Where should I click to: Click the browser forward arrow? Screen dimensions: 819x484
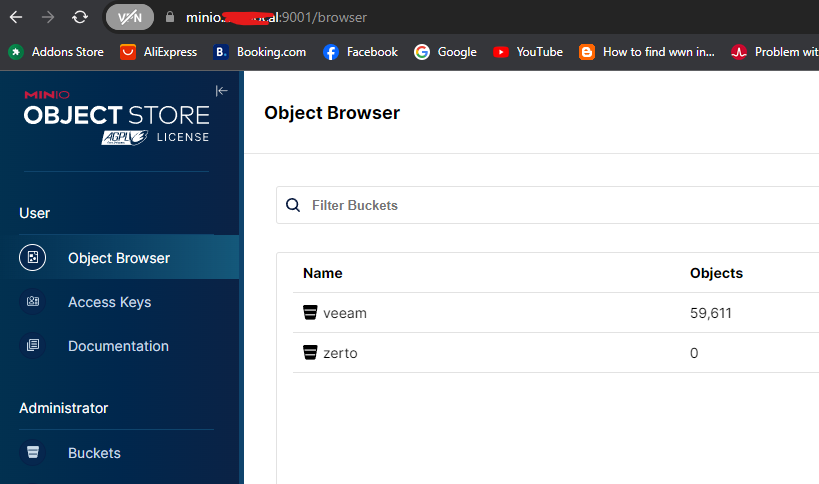click(x=48, y=17)
